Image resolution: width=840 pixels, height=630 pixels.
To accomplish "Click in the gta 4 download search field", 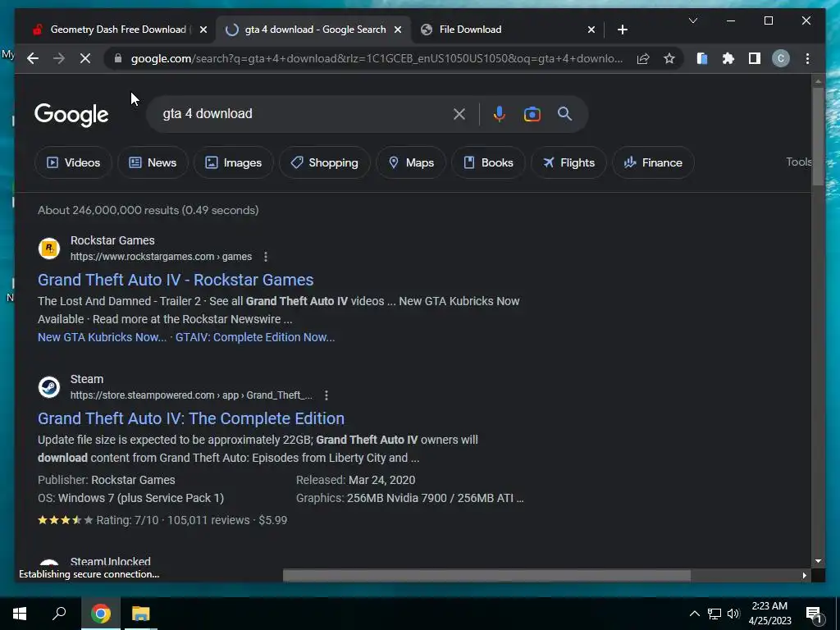I will (305, 113).
